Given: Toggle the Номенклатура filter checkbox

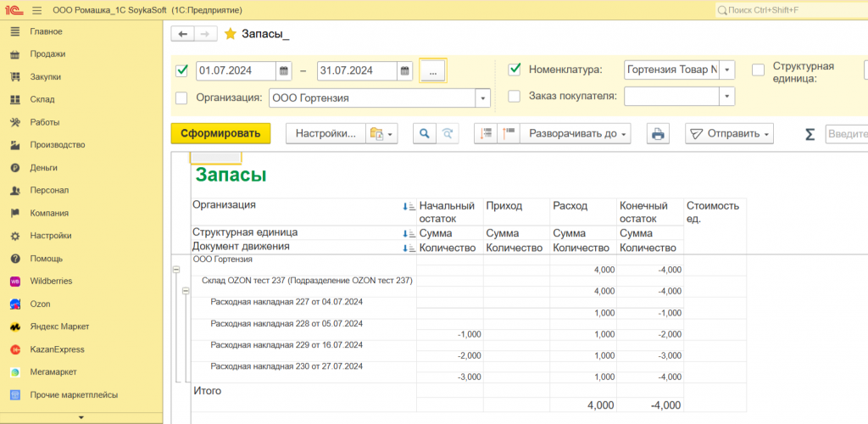Looking at the screenshot, I should coord(514,70).
